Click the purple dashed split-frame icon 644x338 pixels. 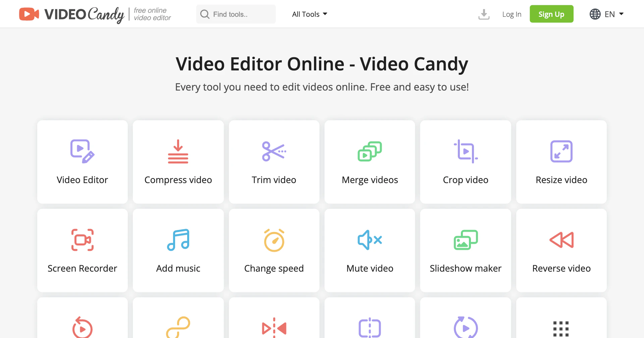click(370, 328)
